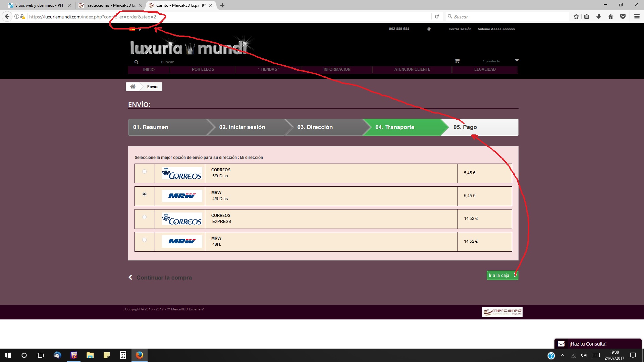
Task: Click Firefox bookmark star icon
Action: (576, 16)
